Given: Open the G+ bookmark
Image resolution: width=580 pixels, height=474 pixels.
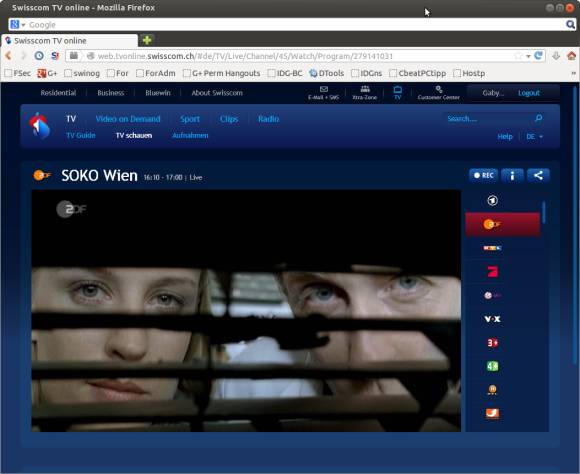Looking at the screenshot, I should 48,73.
